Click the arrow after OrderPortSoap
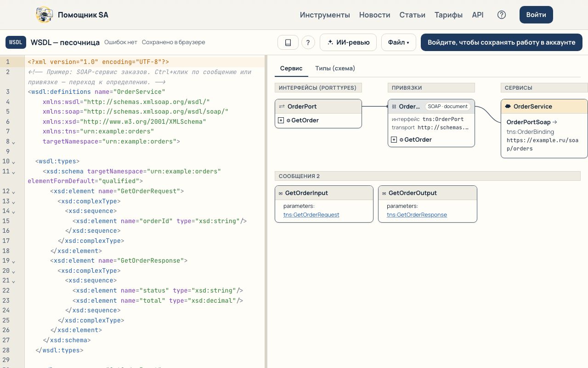This screenshot has height=368, width=588. click(555, 122)
